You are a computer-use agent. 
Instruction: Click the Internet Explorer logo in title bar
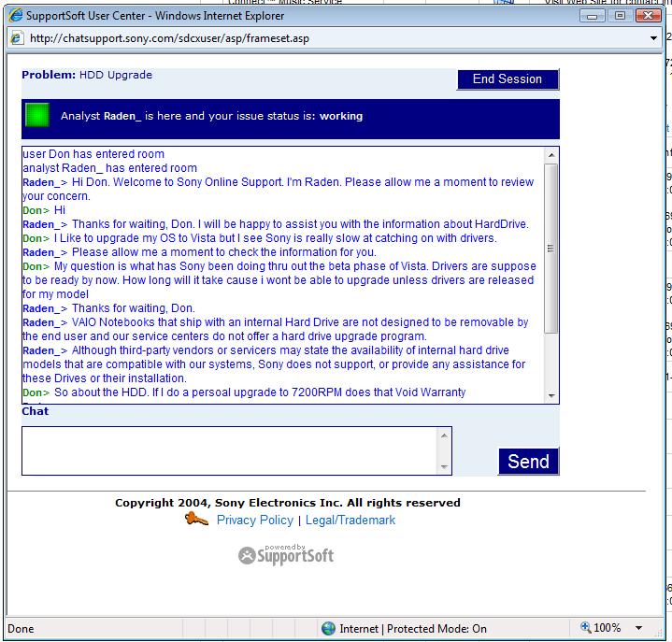[16, 16]
